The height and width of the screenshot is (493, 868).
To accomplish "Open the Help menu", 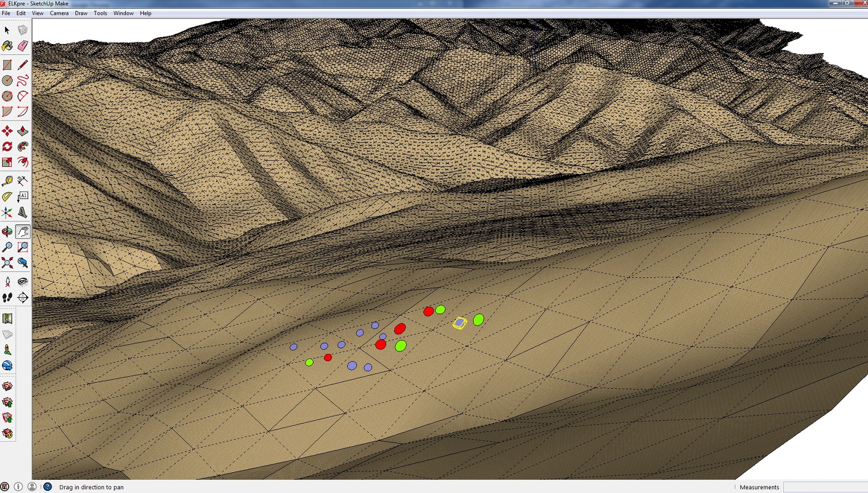I will tap(145, 13).
